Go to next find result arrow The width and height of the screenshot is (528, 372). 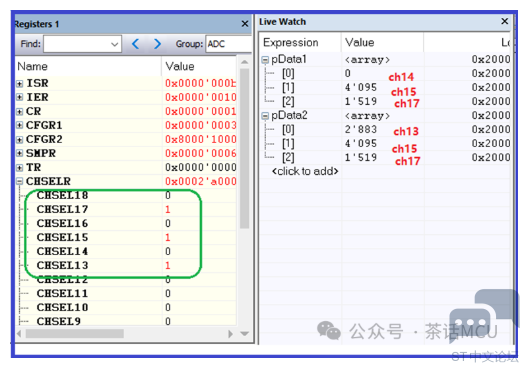[157, 44]
